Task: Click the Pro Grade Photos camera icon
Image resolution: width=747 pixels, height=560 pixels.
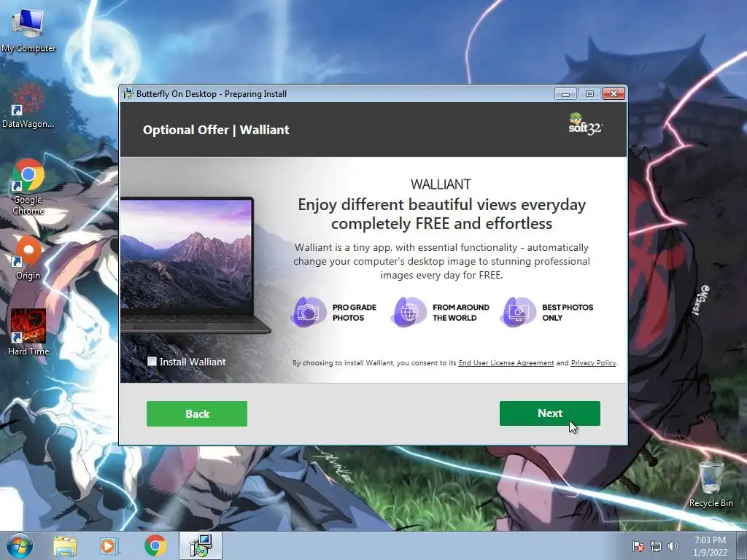Action: (309, 312)
